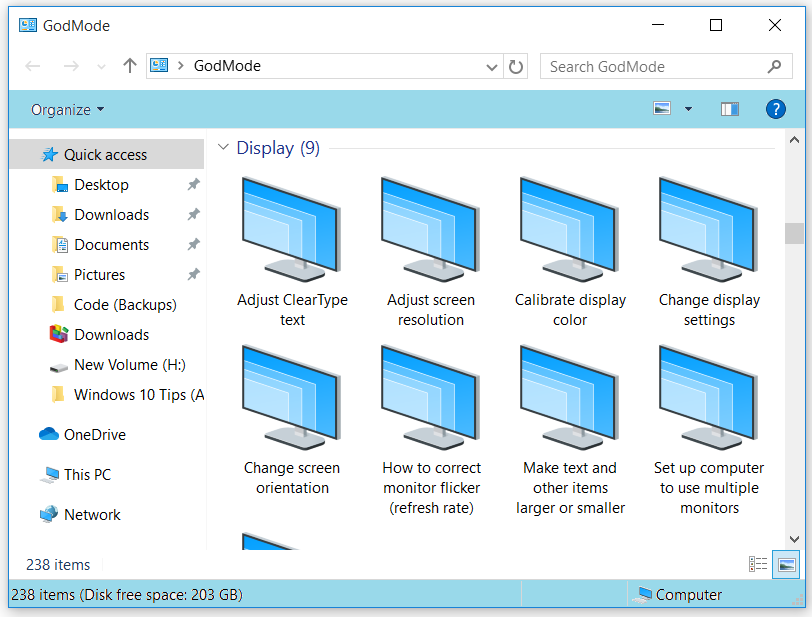Click the Forward arrow navigation button
The image size is (812, 617).
(x=71, y=66)
